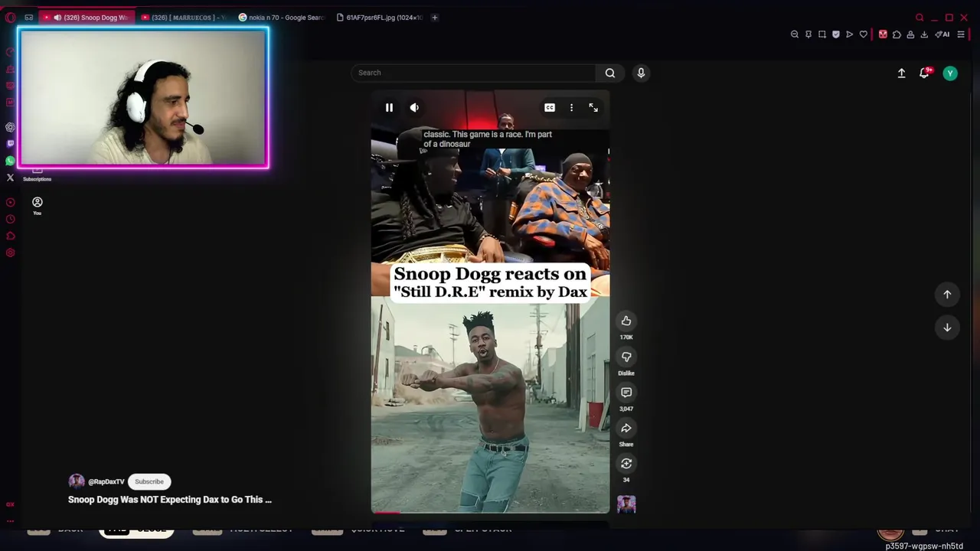Click the pin icon in browser toolbar
The height and width of the screenshot is (551, 980).
[x=808, y=34]
